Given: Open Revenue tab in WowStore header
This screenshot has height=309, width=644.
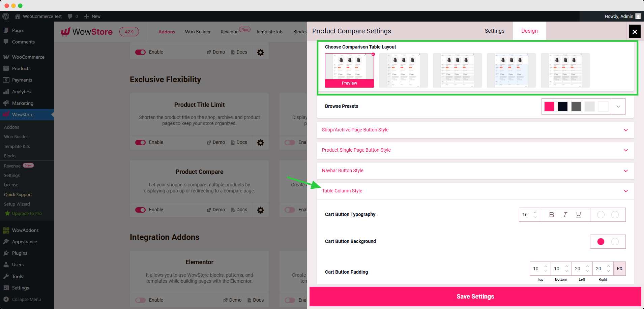Looking at the screenshot, I should (x=230, y=32).
